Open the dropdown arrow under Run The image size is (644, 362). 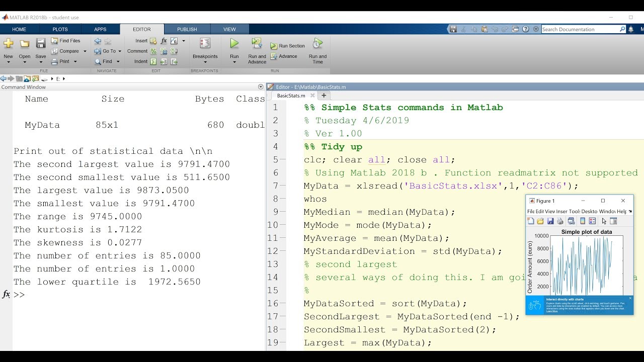click(x=234, y=63)
